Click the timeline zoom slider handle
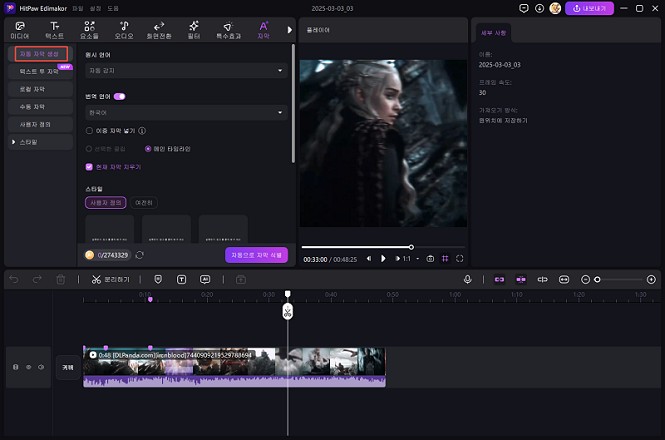 pos(597,279)
